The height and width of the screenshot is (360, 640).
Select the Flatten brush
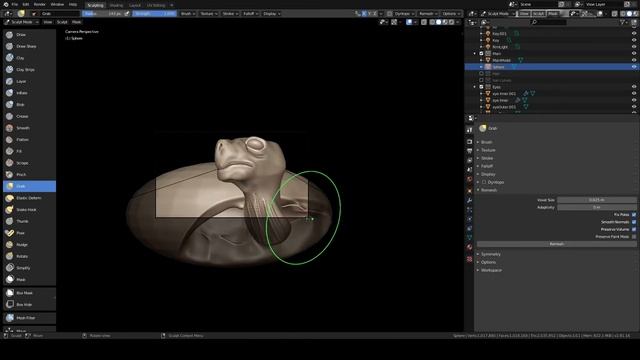29,140
